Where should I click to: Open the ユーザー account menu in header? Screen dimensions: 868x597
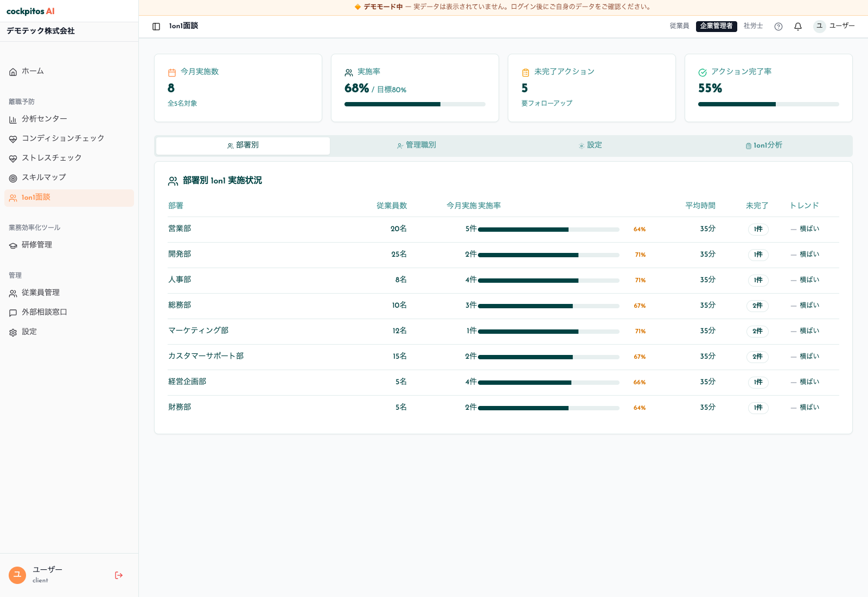coord(834,26)
